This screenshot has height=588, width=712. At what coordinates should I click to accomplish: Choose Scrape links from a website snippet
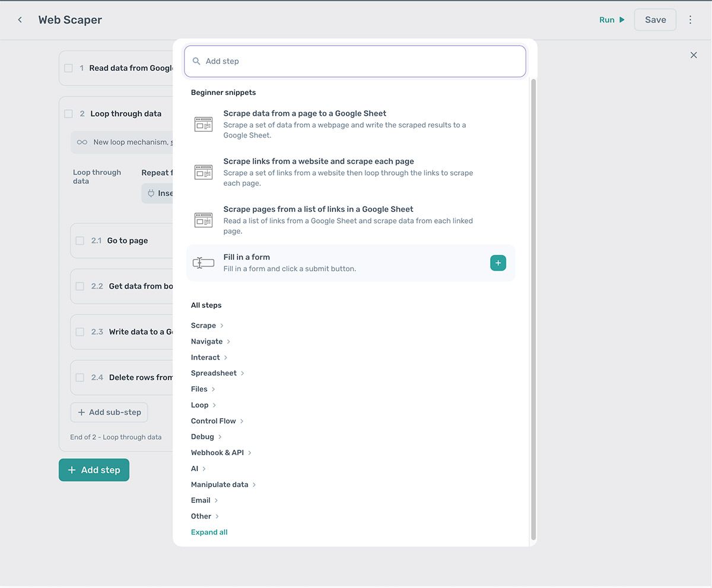(x=351, y=172)
